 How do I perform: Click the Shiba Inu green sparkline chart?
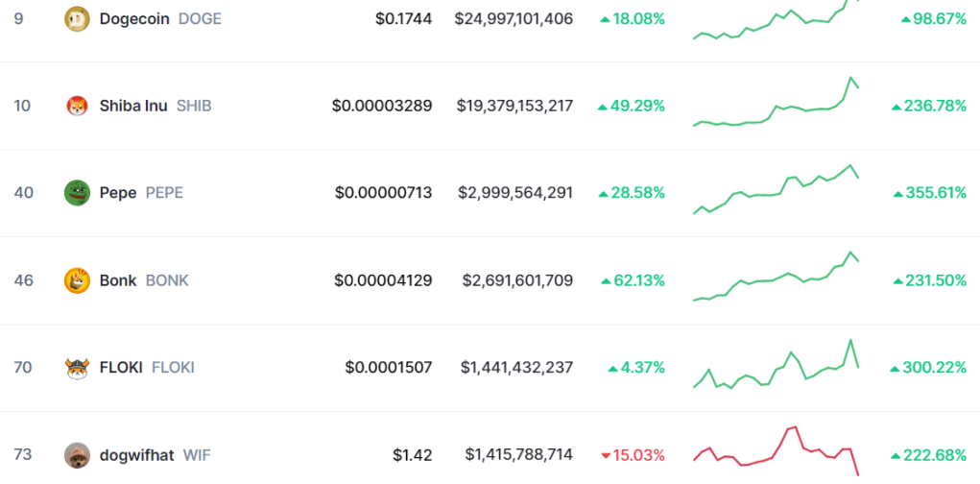[776, 106]
